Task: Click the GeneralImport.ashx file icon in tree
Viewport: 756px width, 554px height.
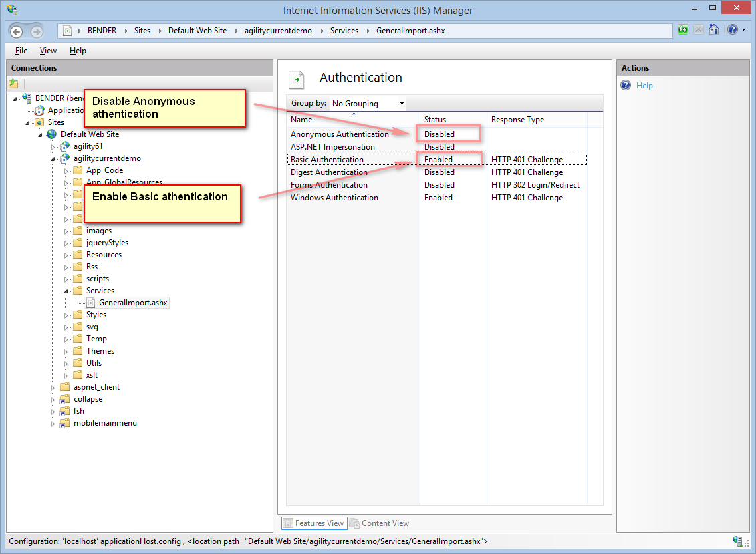Action: click(x=92, y=303)
